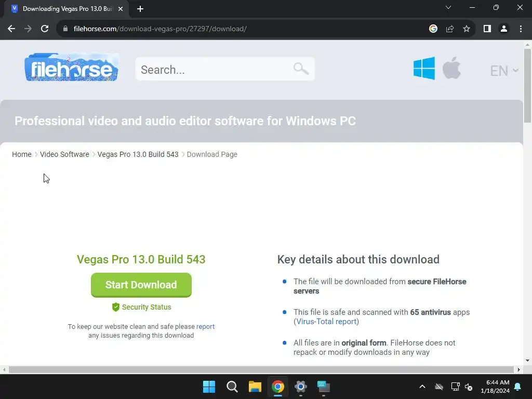
Task: Open the Chrome three-dot menu
Action: [521, 29]
